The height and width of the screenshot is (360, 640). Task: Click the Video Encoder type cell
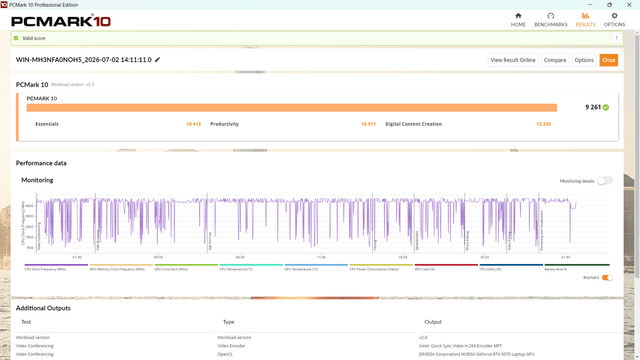click(x=231, y=346)
